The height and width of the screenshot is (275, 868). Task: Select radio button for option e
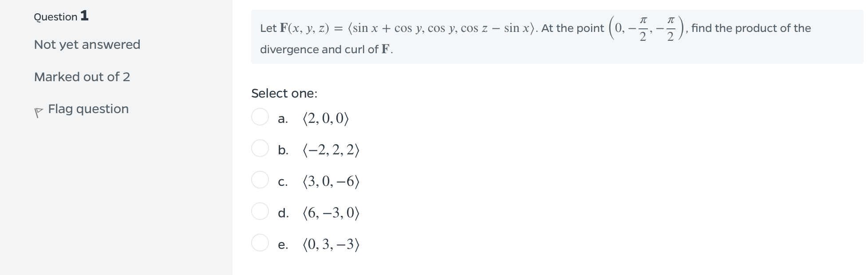point(260,243)
